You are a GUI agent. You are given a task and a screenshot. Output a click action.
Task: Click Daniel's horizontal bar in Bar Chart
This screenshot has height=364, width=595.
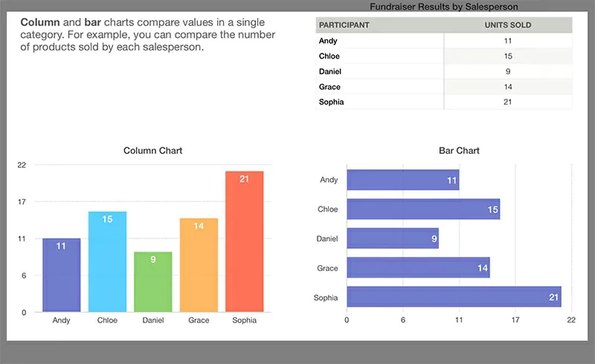[393, 238]
